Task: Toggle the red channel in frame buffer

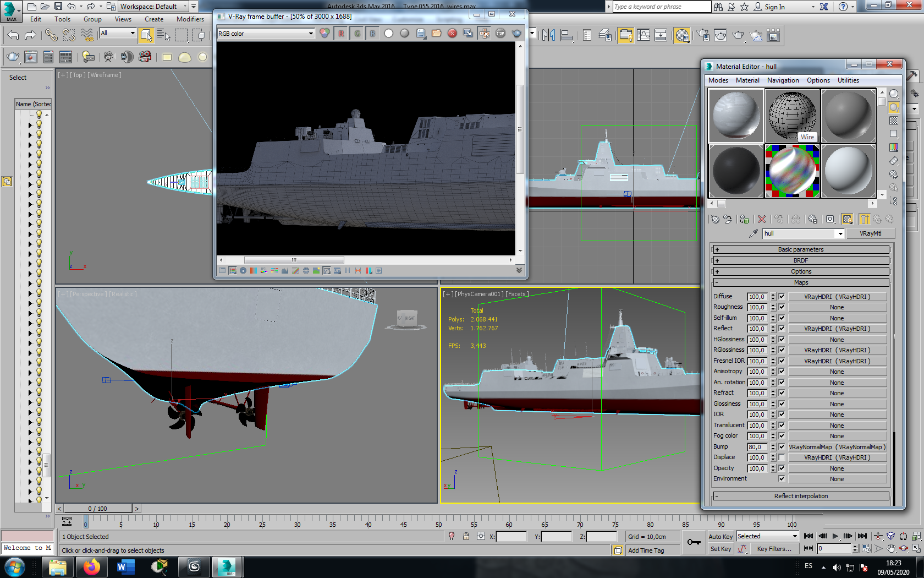Action: pos(341,34)
